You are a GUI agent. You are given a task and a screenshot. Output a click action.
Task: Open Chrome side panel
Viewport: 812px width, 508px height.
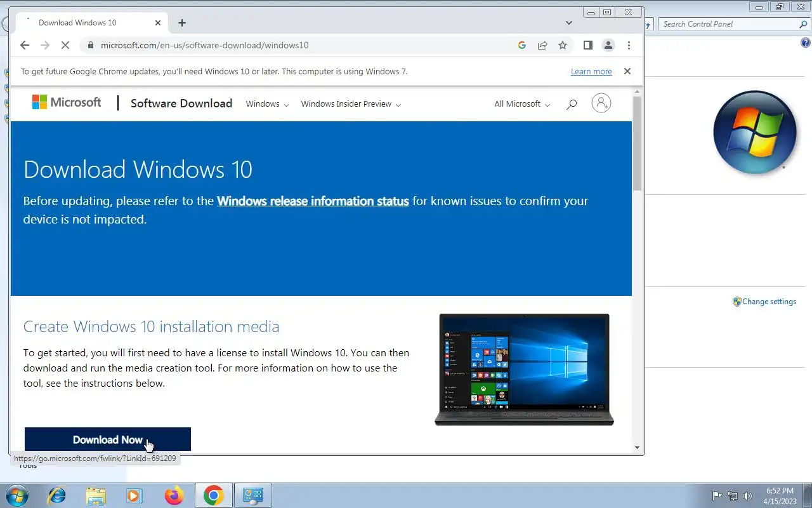pos(588,45)
